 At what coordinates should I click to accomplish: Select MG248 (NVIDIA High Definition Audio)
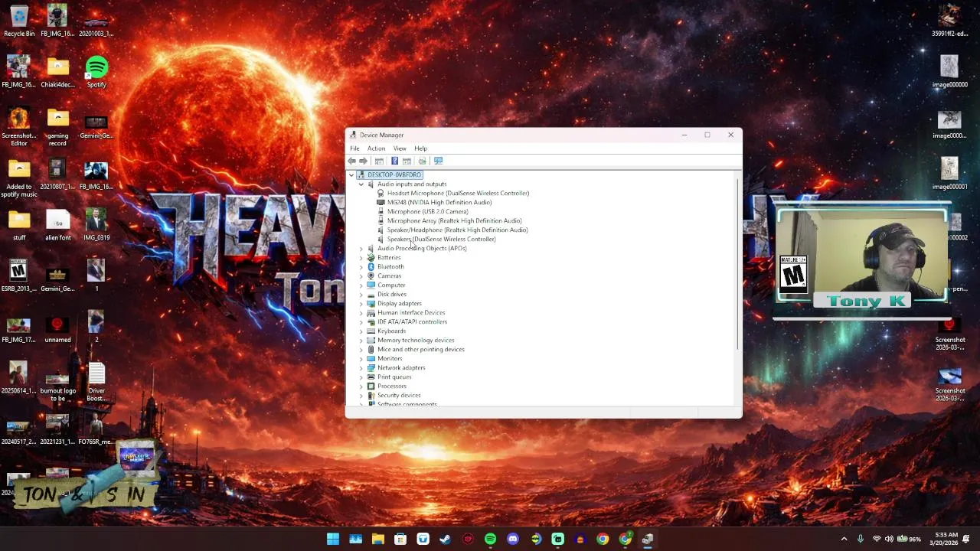(439, 203)
